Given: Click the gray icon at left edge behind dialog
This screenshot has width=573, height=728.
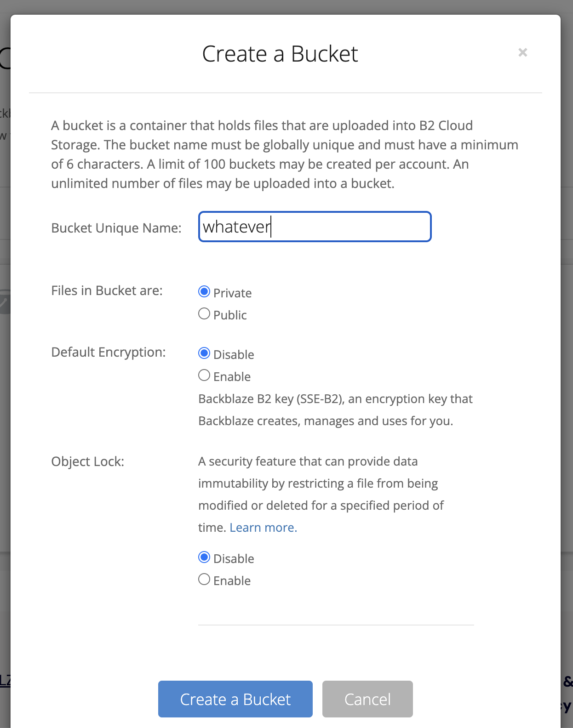Looking at the screenshot, I should pyautogui.click(x=5, y=302).
